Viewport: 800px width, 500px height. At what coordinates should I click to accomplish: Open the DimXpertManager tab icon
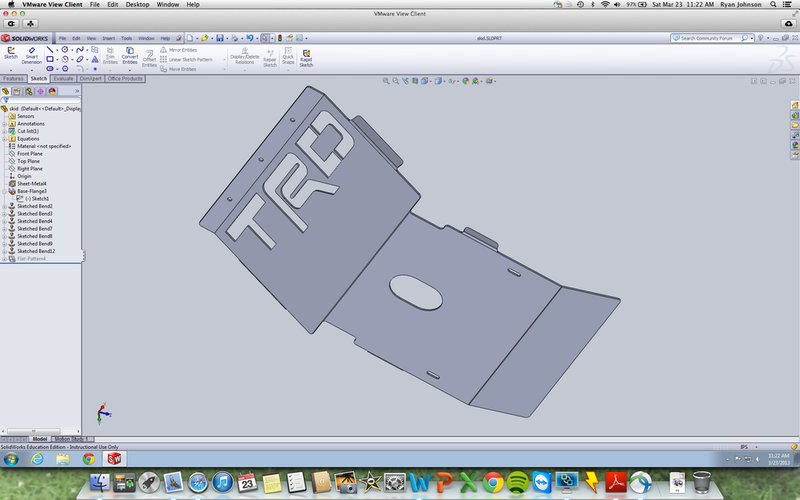tap(40, 91)
